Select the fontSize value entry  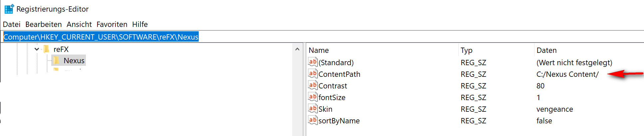tap(332, 97)
